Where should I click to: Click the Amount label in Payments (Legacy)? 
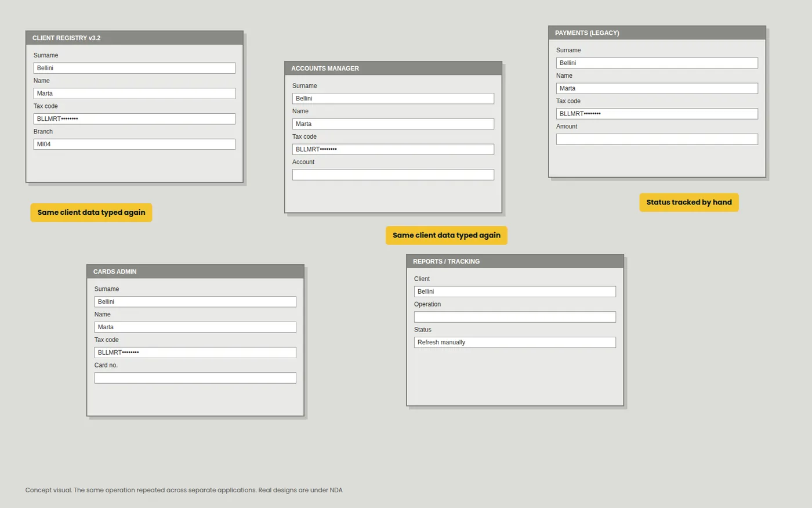click(x=567, y=127)
